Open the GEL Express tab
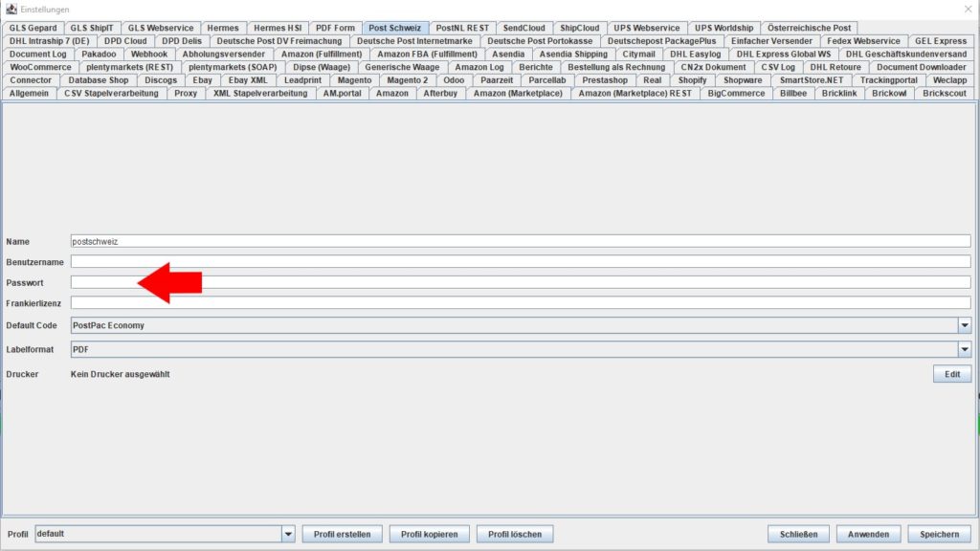980x551 pixels. tap(941, 41)
